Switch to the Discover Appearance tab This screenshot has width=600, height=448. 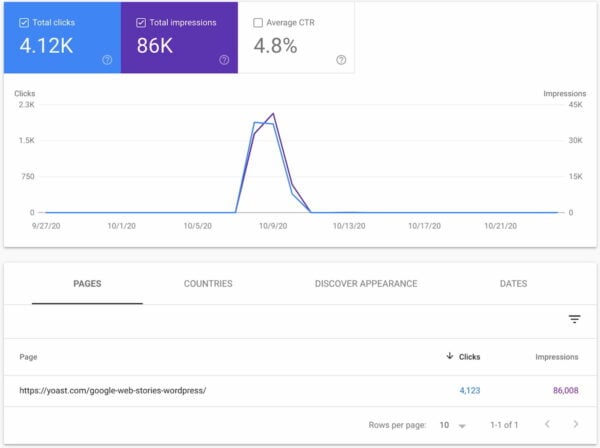366,284
